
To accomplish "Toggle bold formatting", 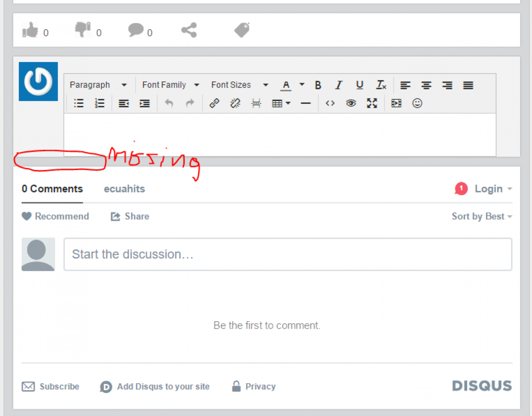I will pos(318,85).
